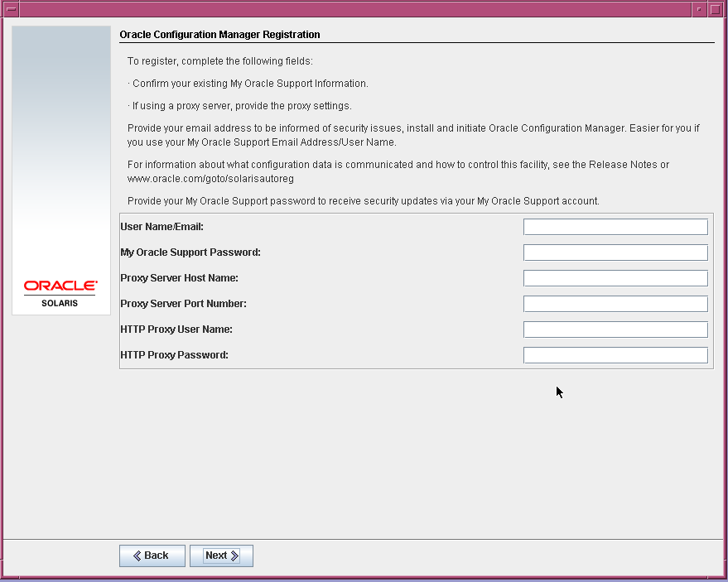Click the Oracle Solaris logo
The height and width of the screenshot is (582, 728).
point(60,293)
